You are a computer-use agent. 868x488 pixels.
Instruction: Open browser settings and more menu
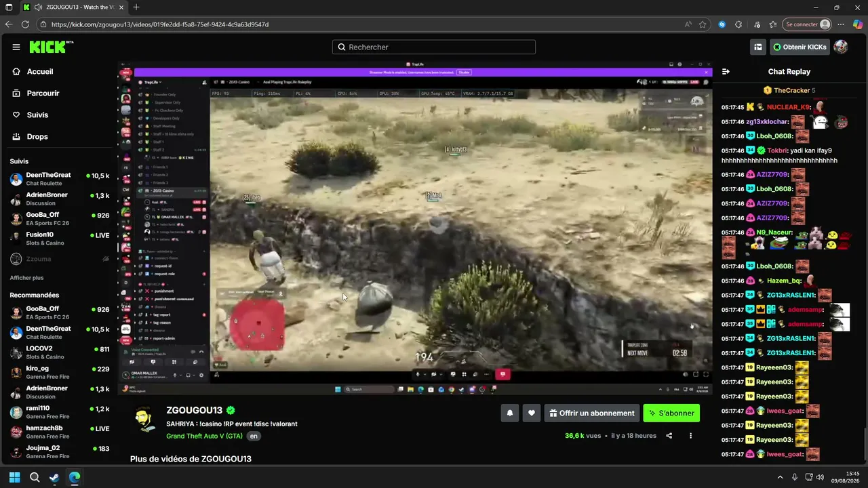(x=842, y=24)
